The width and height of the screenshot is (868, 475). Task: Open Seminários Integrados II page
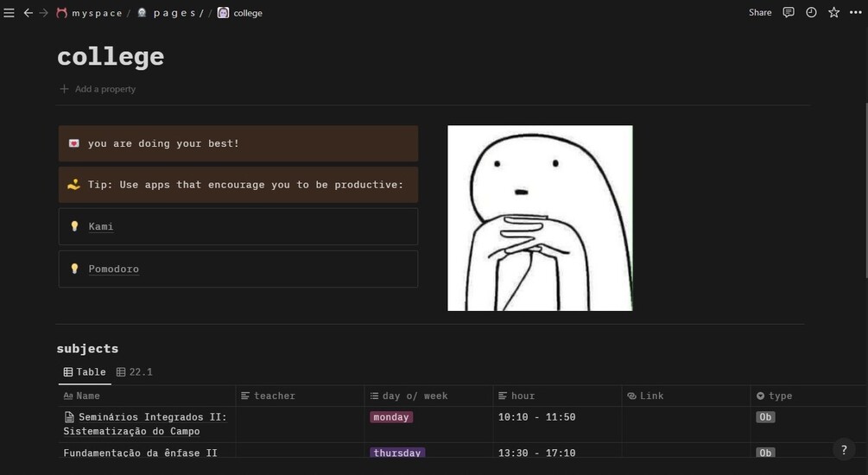[x=145, y=424]
